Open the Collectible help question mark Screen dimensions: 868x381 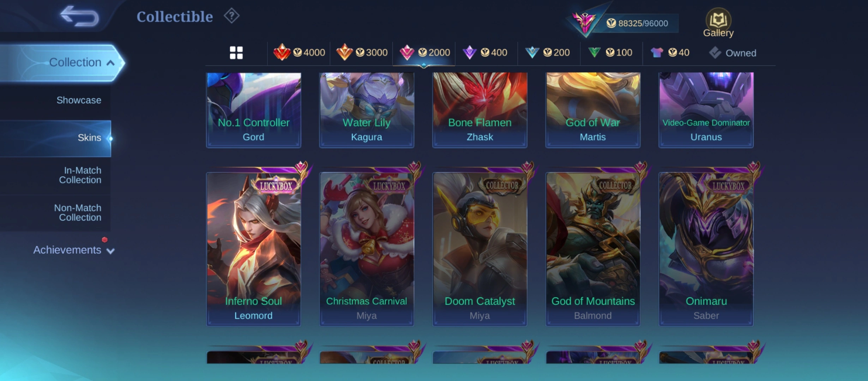(x=231, y=16)
